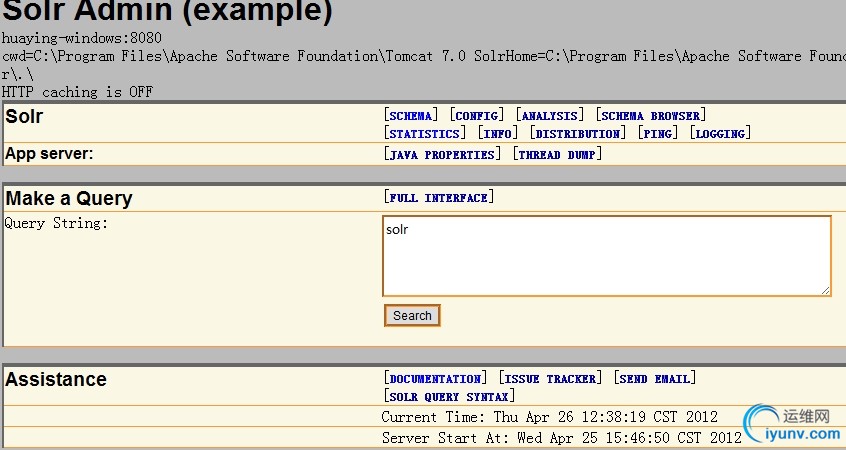The width and height of the screenshot is (846, 450).
Task: Click the 'Assistance' heading
Action: [x=56, y=379]
